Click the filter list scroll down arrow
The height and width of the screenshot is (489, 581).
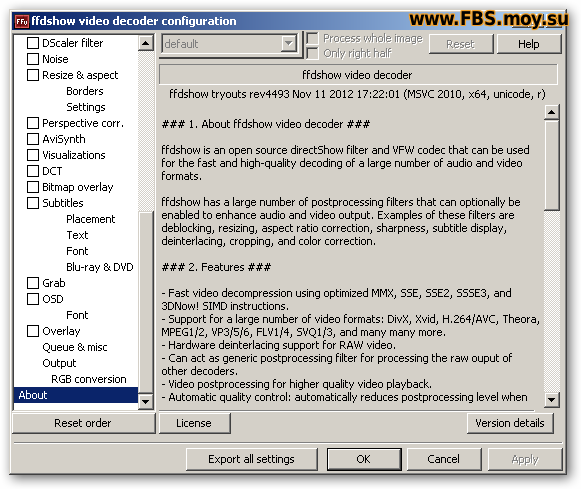pyautogui.click(x=146, y=401)
